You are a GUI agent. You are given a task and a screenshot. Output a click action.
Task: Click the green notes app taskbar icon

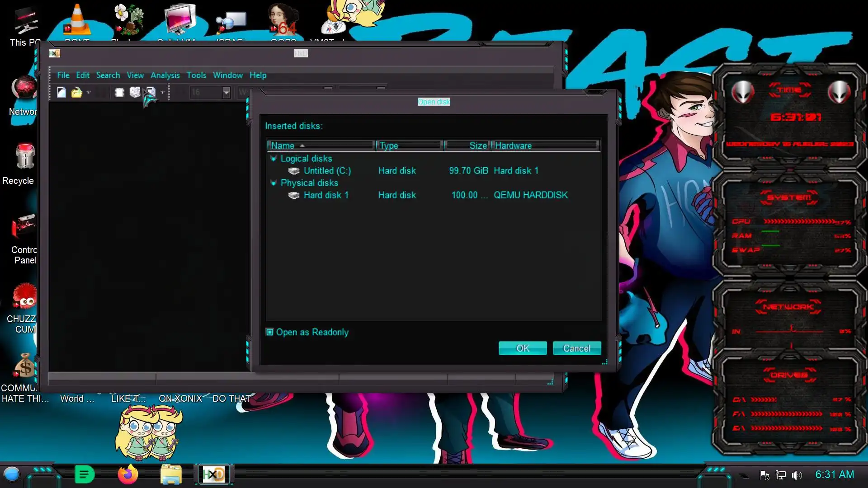[x=84, y=474]
